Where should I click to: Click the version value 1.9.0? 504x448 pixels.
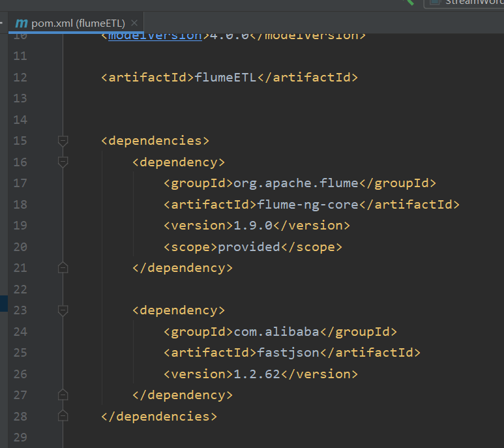(x=253, y=226)
